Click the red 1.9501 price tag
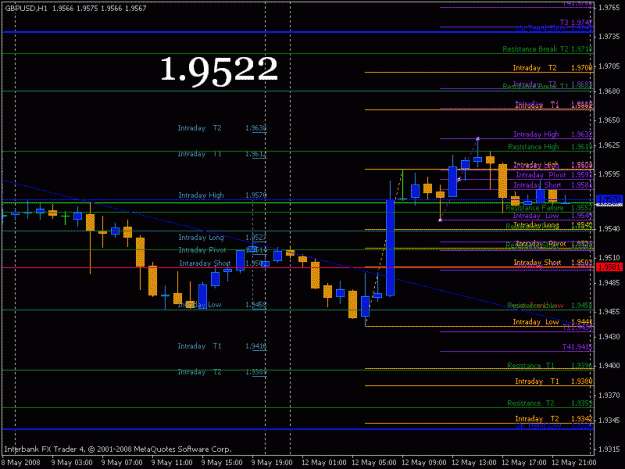Viewport: 625px width, 469px height. 609,267
